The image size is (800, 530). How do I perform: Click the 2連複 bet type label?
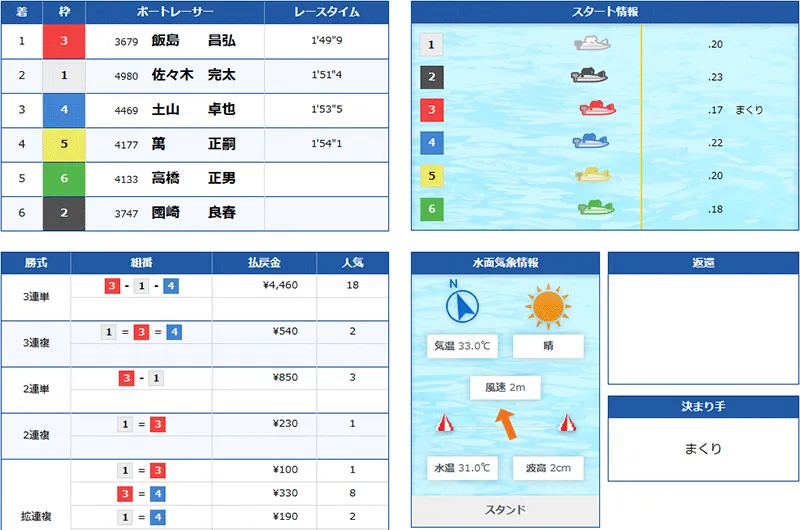(36, 435)
